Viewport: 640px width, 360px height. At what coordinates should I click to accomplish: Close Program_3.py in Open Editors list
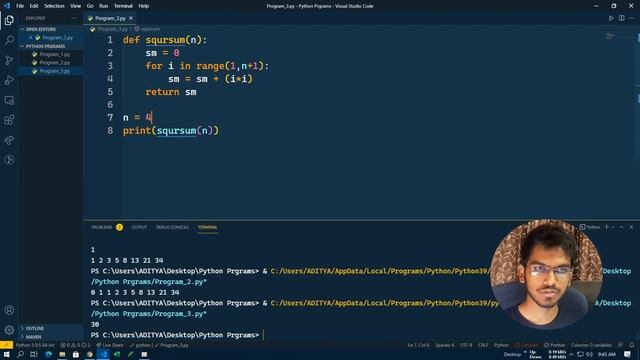30,38
